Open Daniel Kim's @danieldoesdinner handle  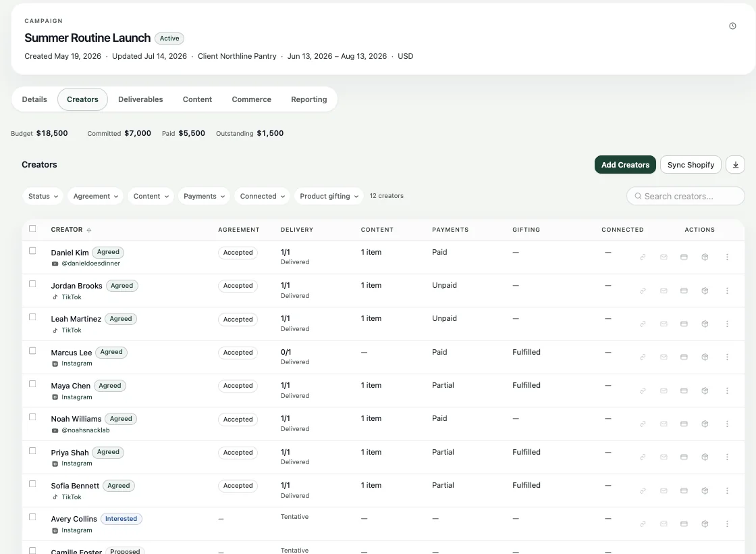pos(90,263)
